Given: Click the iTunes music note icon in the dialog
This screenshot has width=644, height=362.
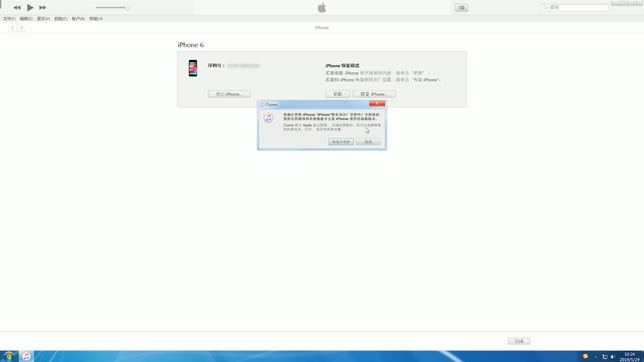Looking at the screenshot, I should 269,118.
